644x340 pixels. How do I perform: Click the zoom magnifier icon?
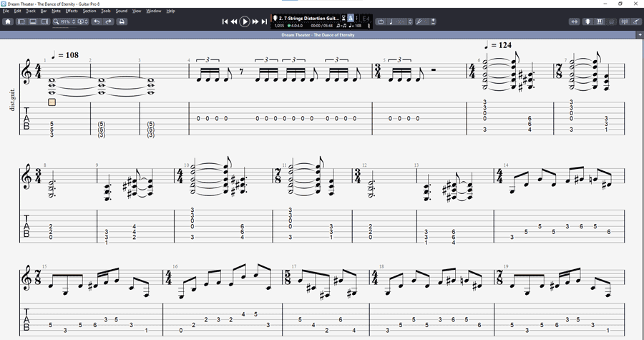coord(56,21)
